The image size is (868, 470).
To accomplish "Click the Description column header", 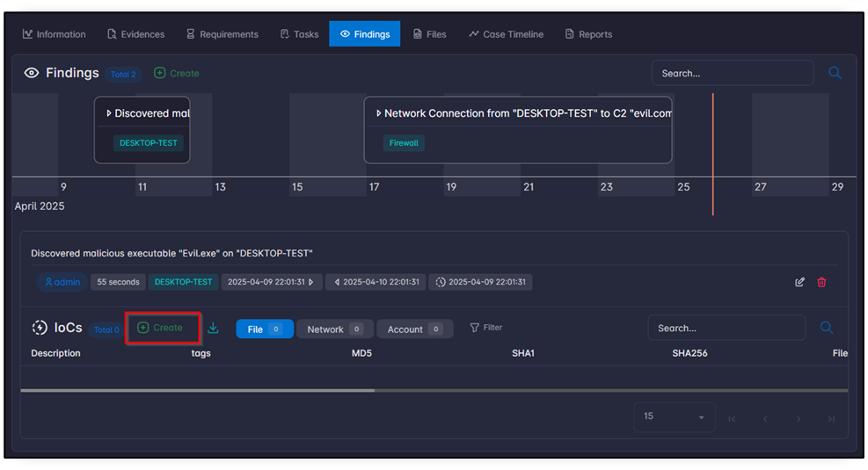I will 55,353.
